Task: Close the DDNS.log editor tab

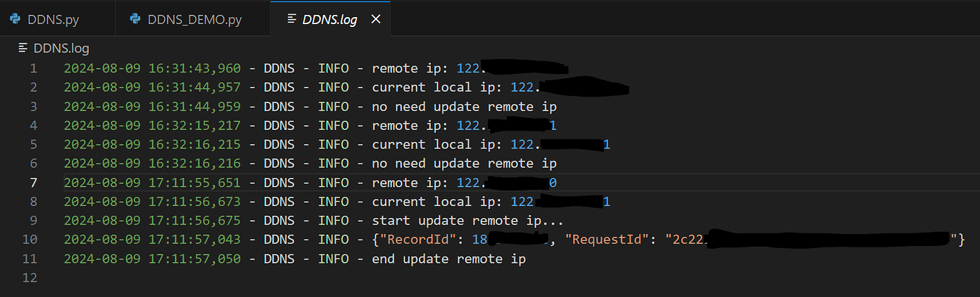Action: pyautogui.click(x=376, y=19)
